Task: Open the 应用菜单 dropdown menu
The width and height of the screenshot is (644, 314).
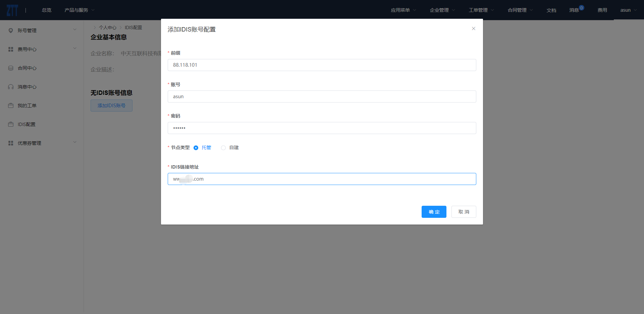Action: pos(403,10)
